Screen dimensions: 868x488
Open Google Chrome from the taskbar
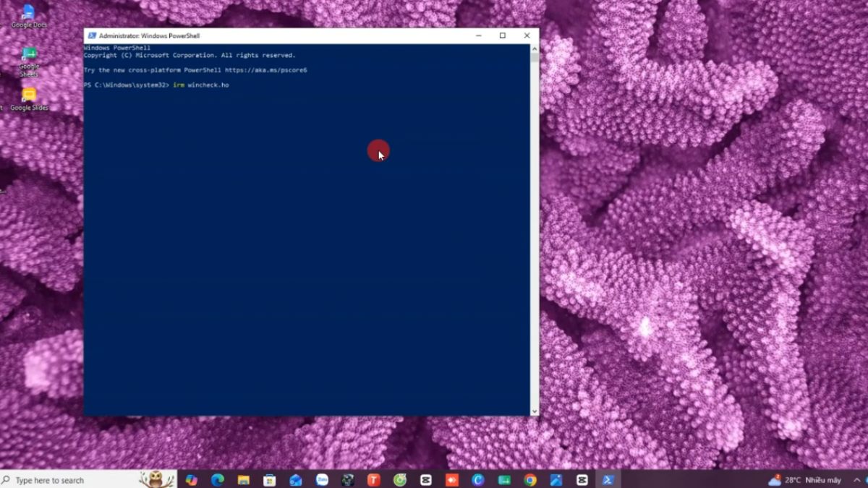pyautogui.click(x=530, y=479)
